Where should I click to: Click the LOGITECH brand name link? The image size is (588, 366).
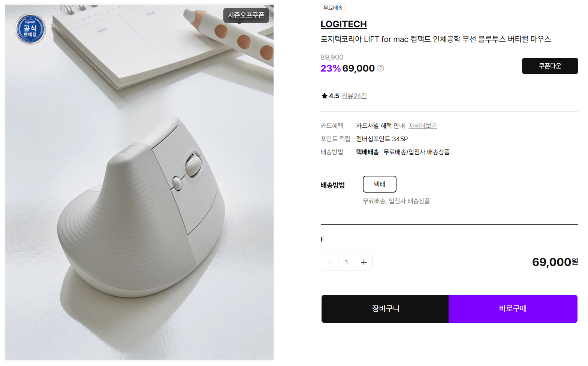tap(344, 24)
